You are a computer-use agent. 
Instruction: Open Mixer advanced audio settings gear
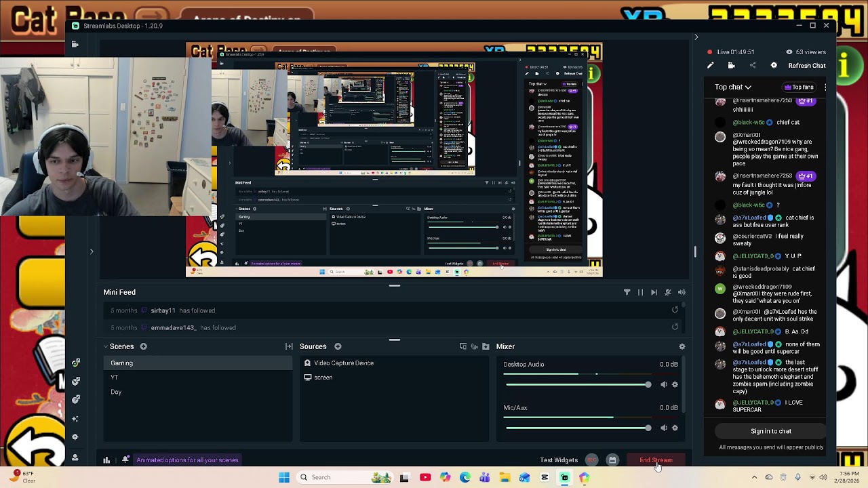pos(682,346)
